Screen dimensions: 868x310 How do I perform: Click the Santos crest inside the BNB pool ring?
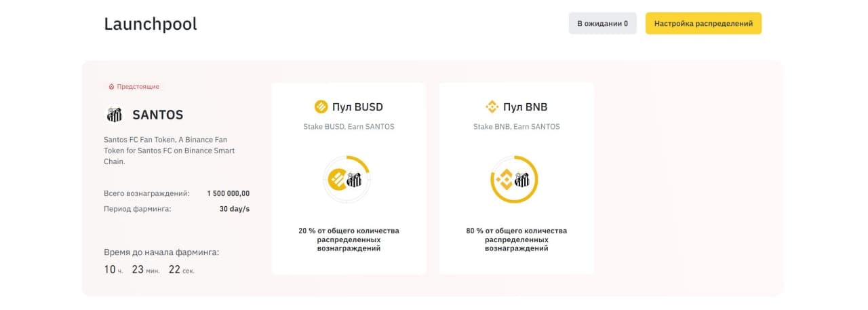click(521, 180)
